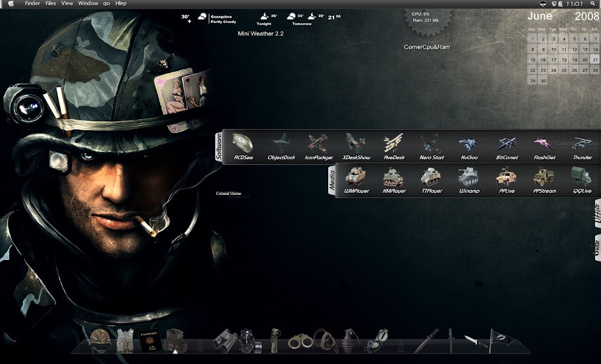Open the Finder menu
The width and height of the screenshot is (601, 364).
[x=32, y=3]
